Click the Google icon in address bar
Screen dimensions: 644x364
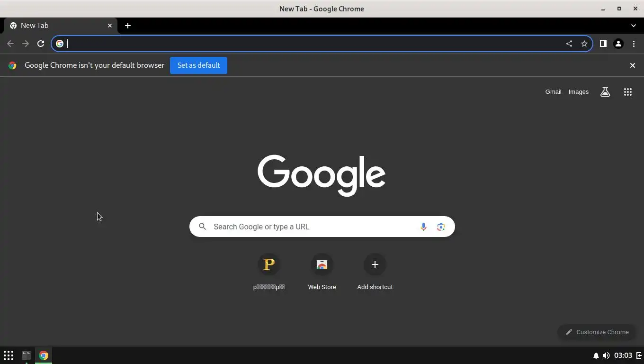coord(60,44)
